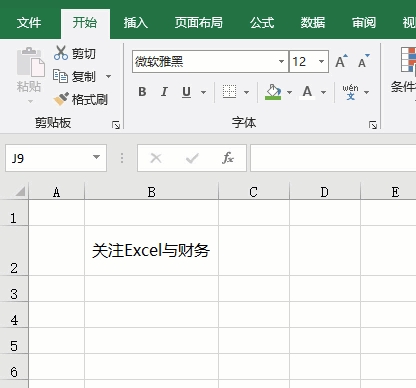Switch to the 开始 tab

coord(85,23)
